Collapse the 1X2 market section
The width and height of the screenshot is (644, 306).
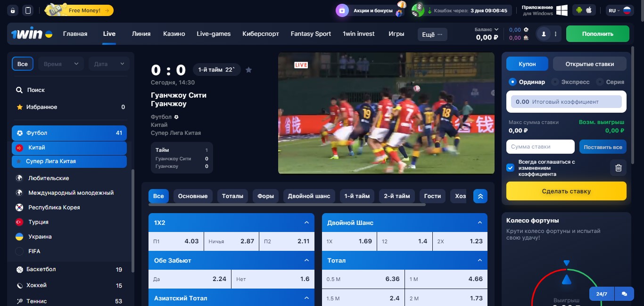click(306, 223)
